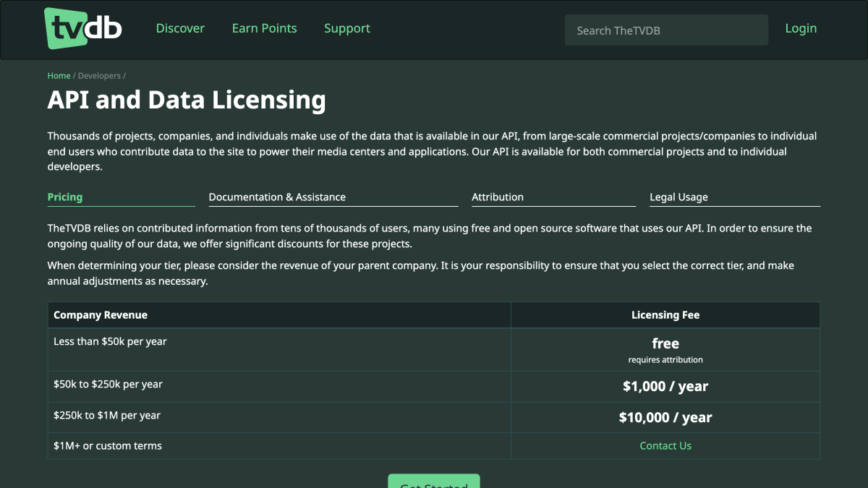Click the 'free' licensing fee value

tap(665, 343)
